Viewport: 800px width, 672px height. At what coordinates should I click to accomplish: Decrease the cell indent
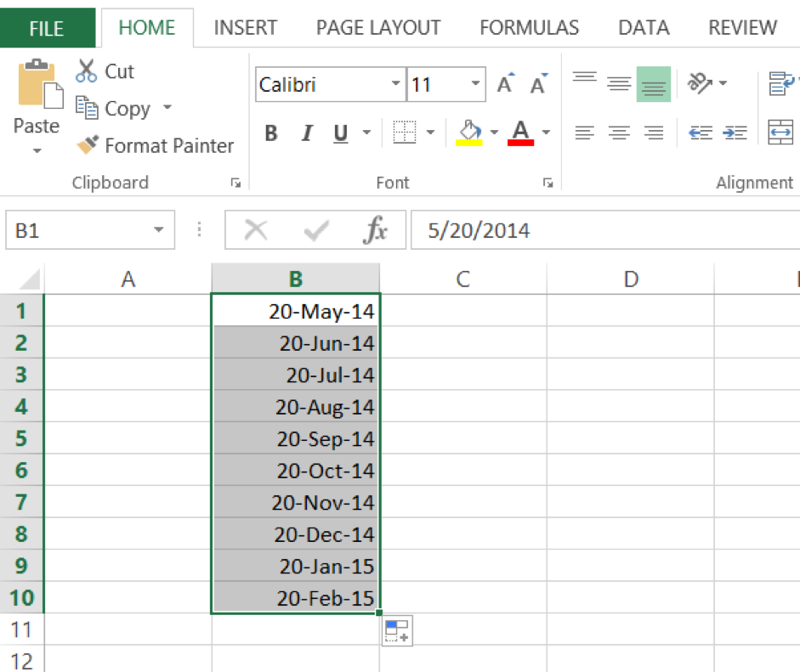click(701, 133)
